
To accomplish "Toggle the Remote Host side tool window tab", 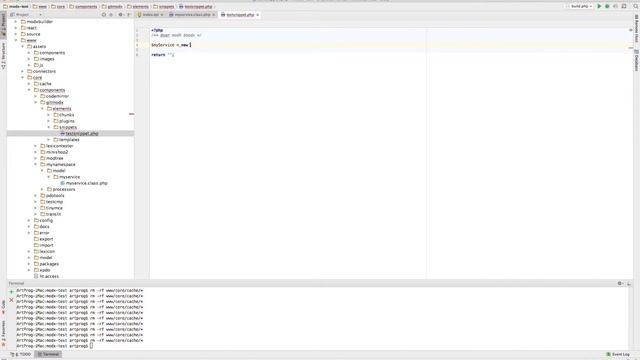I will pos(636,29).
